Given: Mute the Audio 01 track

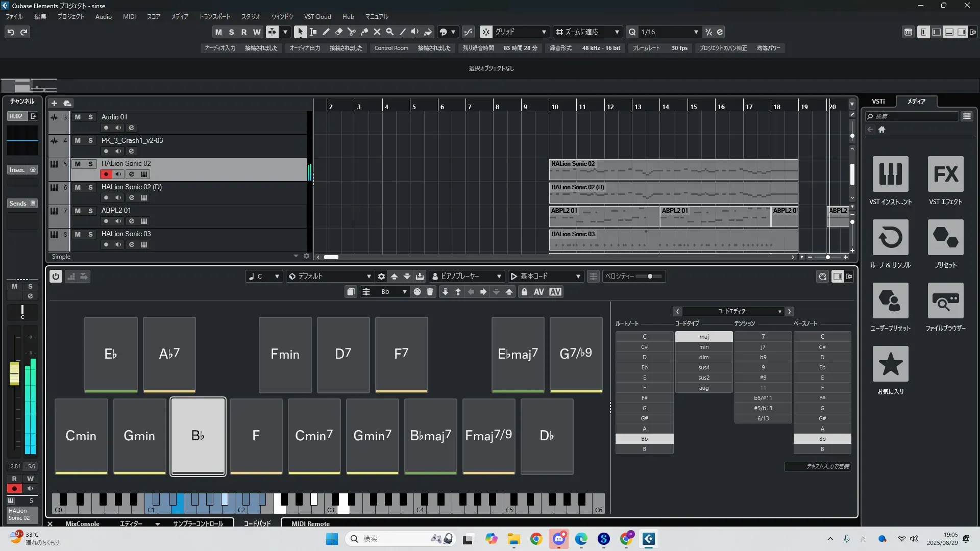Looking at the screenshot, I should (78, 117).
